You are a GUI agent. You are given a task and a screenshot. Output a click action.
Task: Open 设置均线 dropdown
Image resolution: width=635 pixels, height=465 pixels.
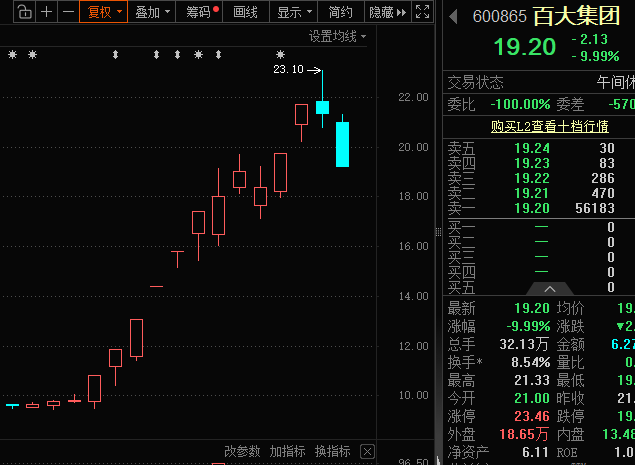[337, 36]
